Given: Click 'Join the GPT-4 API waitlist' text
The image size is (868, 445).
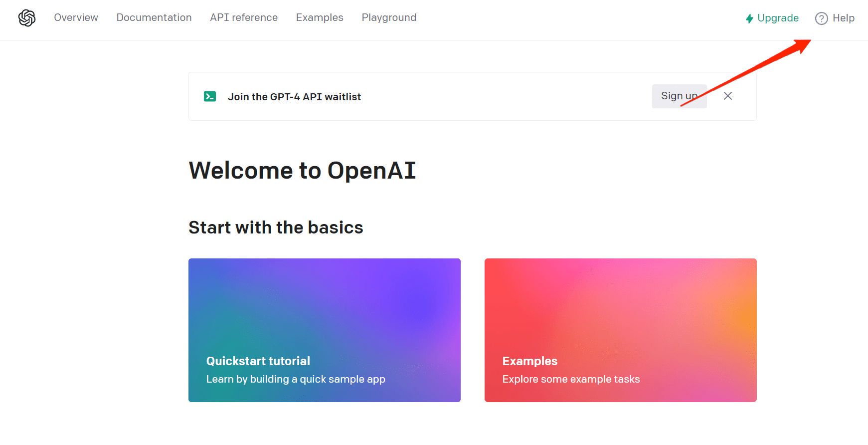Looking at the screenshot, I should (x=294, y=97).
